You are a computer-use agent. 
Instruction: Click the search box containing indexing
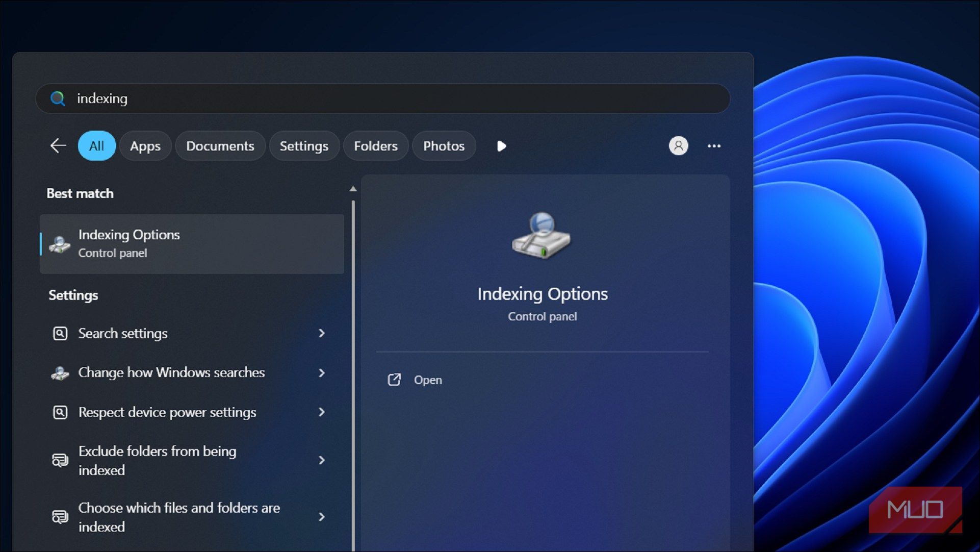pyautogui.click(x=383, y=98)
